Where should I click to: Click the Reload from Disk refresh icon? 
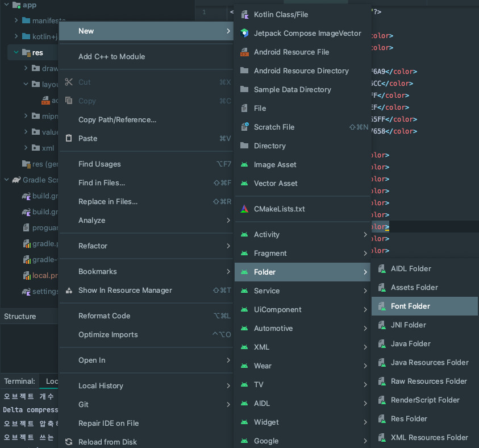click(x=69, y=442)
